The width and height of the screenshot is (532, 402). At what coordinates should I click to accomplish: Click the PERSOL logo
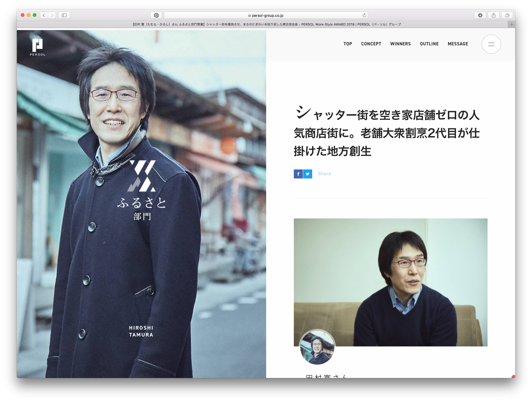38,47
